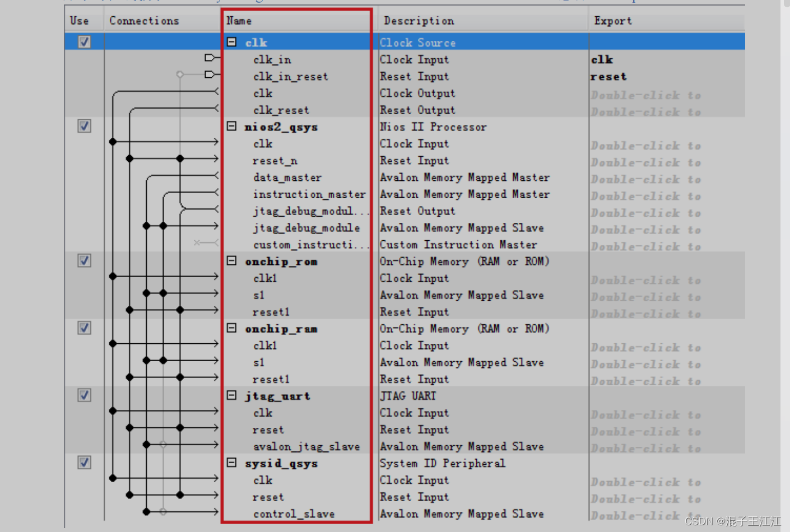Select the control_slave interface
The height and width of the screenshot is (532, 790).
pyautogui.click(x=294, y=514)
